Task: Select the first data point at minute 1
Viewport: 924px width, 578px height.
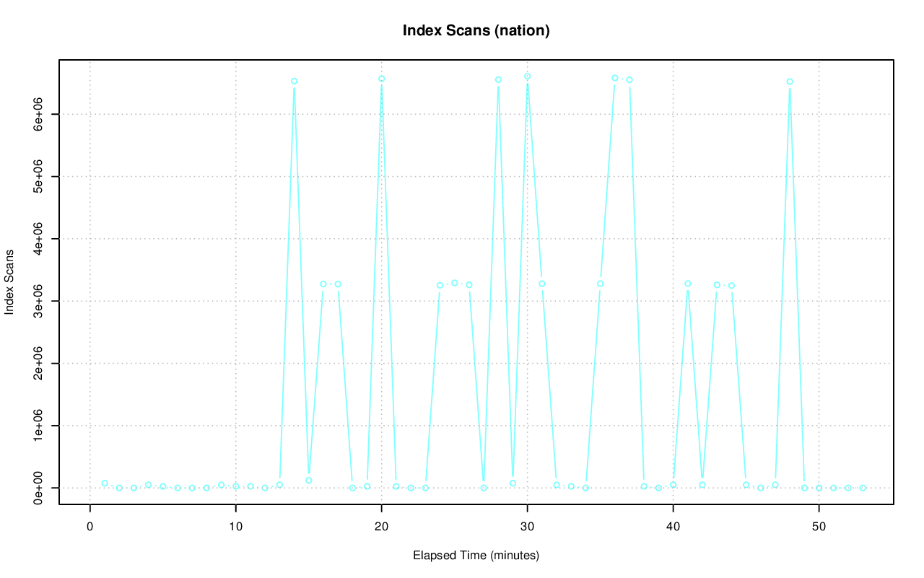Action: (x=105, y=483)
